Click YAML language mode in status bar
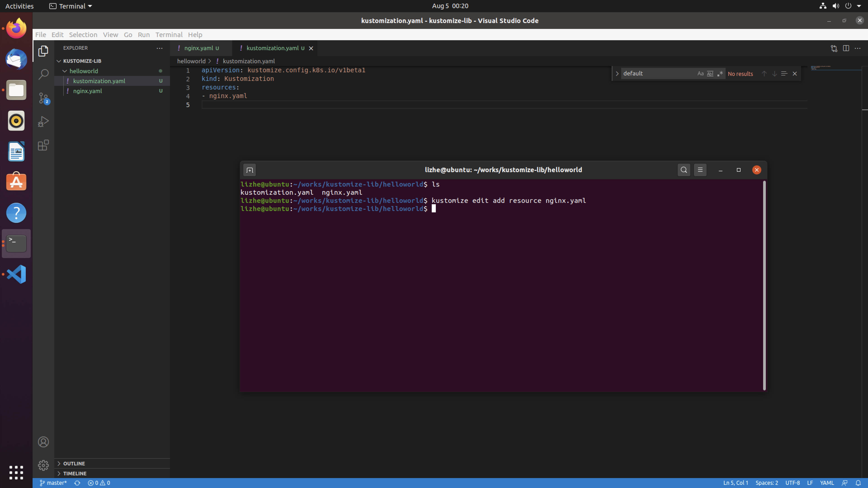The width and height of the screenshot is (868, 488). click(827, 483)
